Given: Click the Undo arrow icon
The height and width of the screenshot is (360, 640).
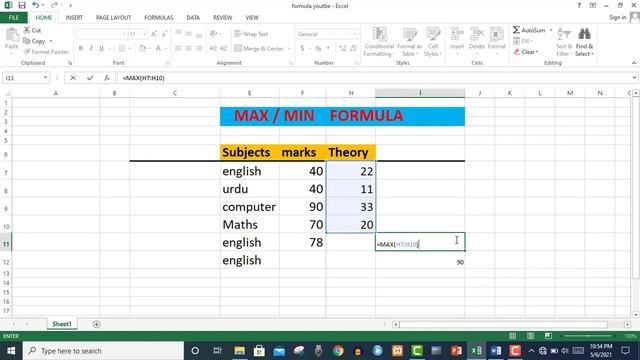Looking at the screenshot, I should 36,5.
